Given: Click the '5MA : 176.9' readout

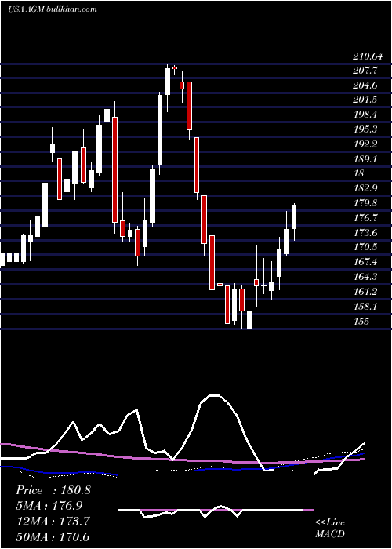Looking at the screenshot, I should (51, 506).
